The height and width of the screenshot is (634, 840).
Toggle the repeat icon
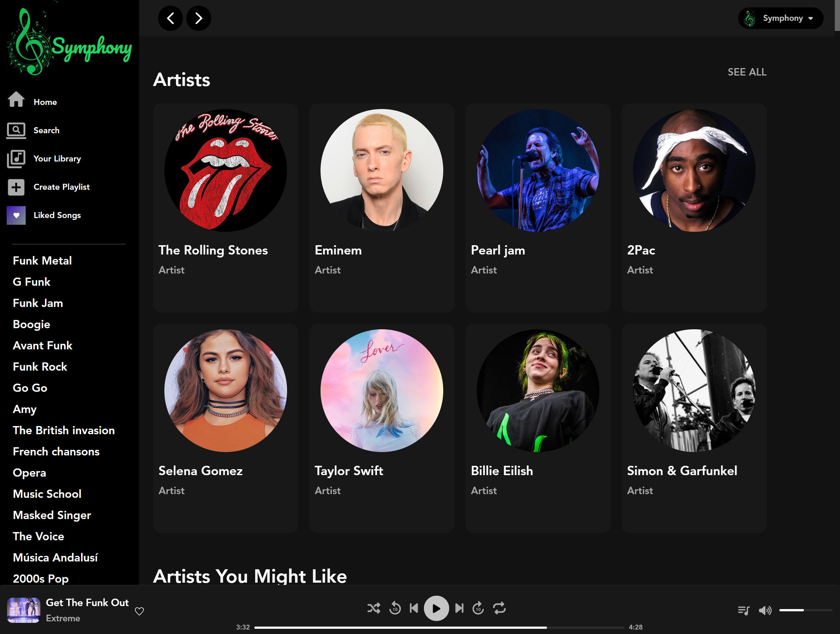pyautogui.click(x=499, y=608)
